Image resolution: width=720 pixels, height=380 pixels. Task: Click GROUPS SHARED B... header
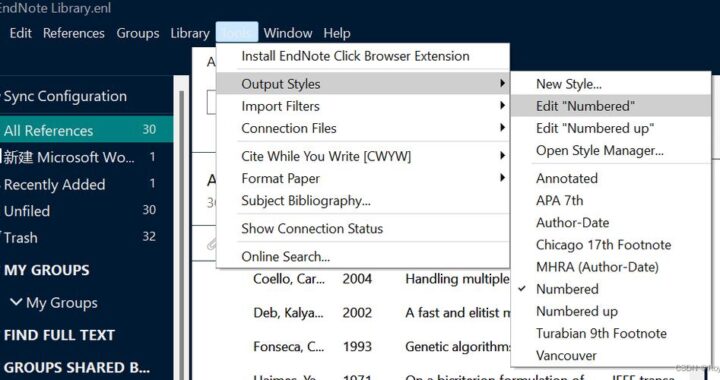click(77, 368)
